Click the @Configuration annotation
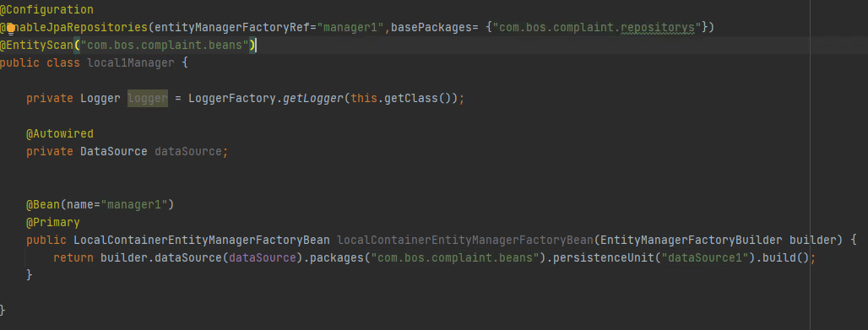The height and width of the screenshot is (330, 868). point(46,9)
